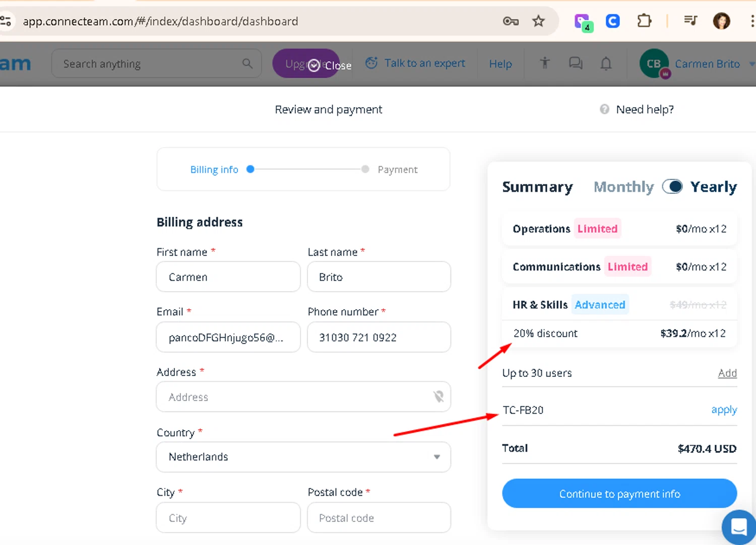
Task: Open Chrome's three-dot menu
Action: 752,21
